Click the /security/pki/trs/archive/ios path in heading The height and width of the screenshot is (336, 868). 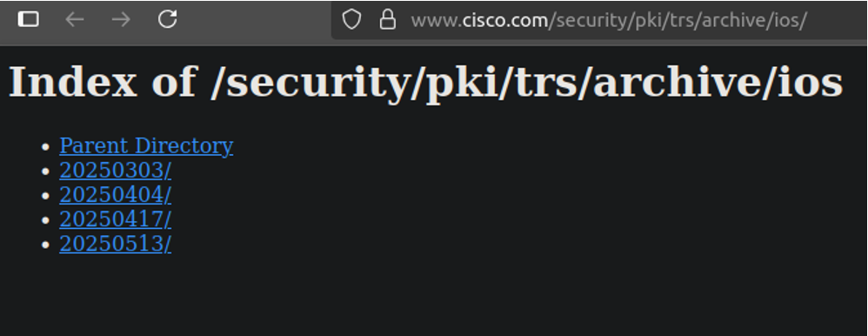click(526, 84)
